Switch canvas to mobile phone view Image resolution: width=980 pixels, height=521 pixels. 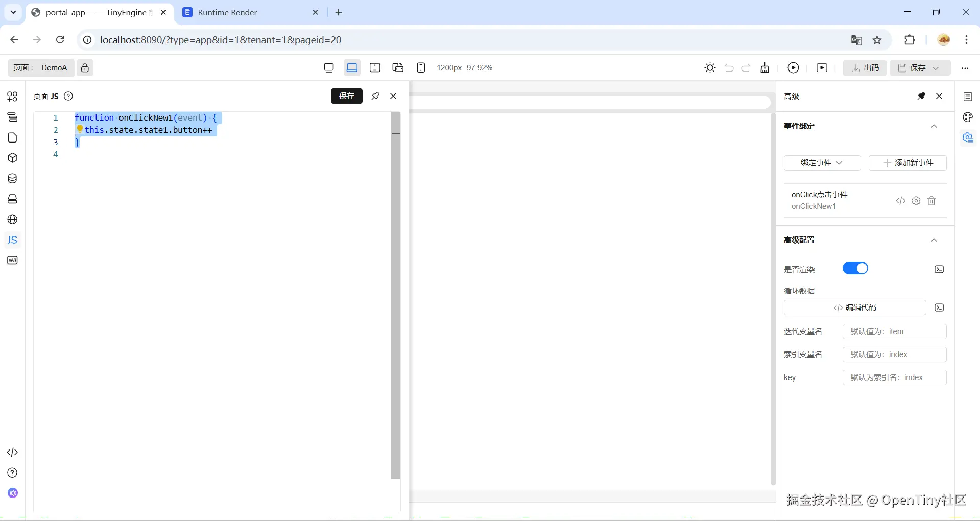click(421, 67)
